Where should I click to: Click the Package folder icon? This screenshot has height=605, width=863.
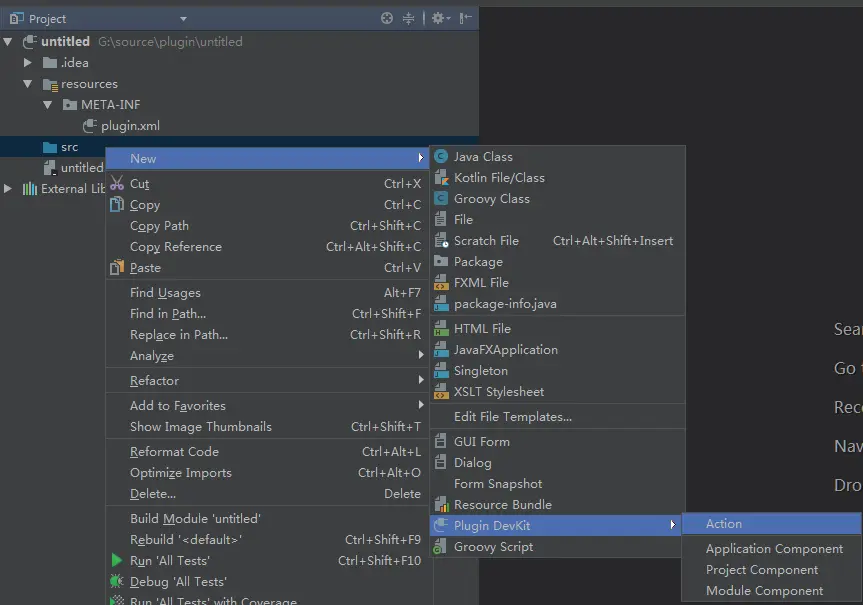pos(441,261)
